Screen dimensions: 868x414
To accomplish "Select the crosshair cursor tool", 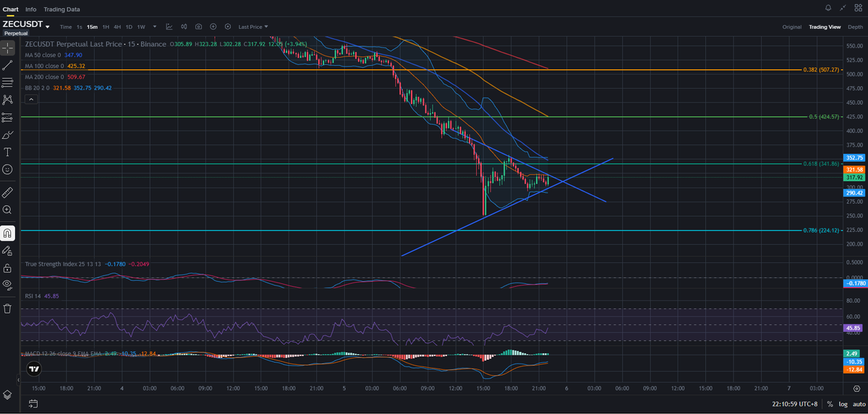I will pos(7,48).
